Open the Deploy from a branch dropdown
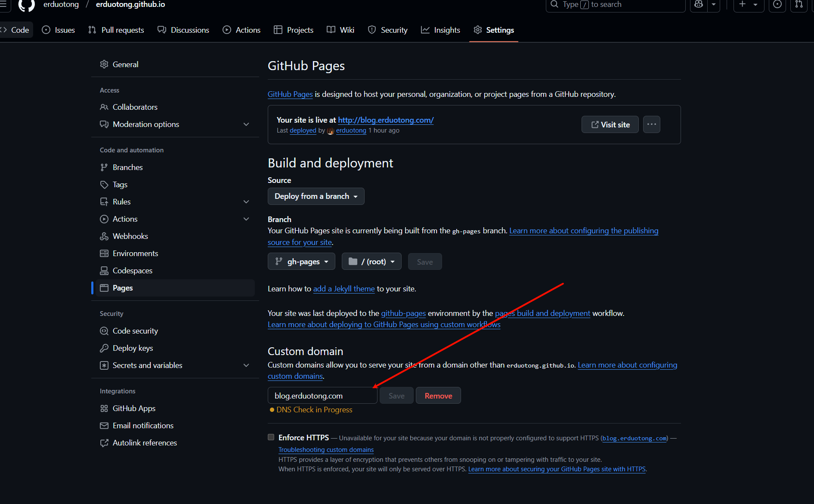The width and height of the screenshot is (814, 504). (x=316, y=196)
